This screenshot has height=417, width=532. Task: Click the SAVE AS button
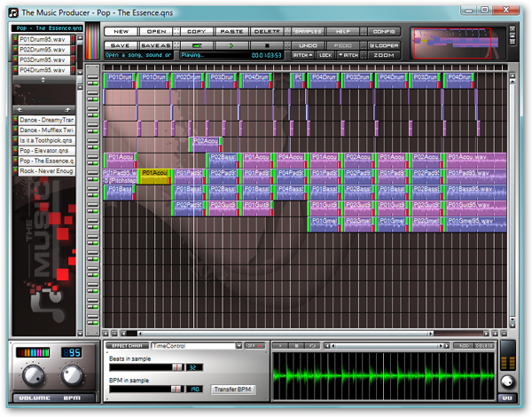pyautogui.click(x=156, y=45)
